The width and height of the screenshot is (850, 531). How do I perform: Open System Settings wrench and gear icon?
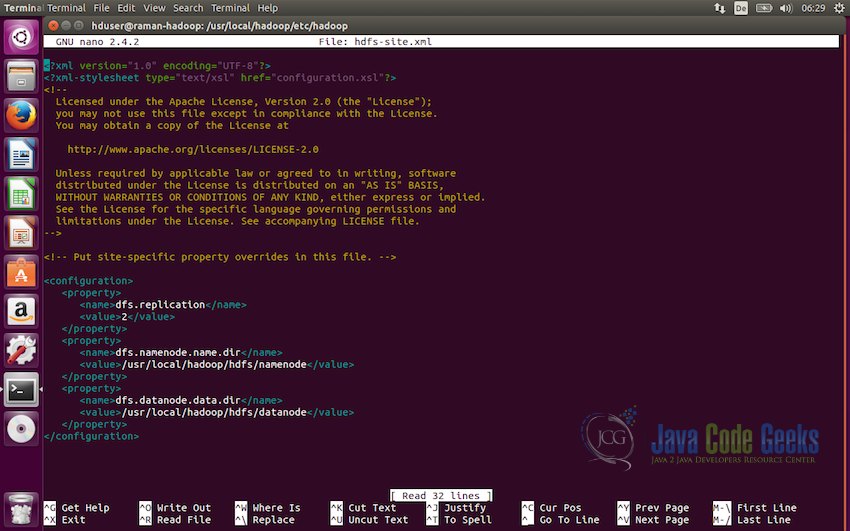pyautogui.click(x=21, y=351)
